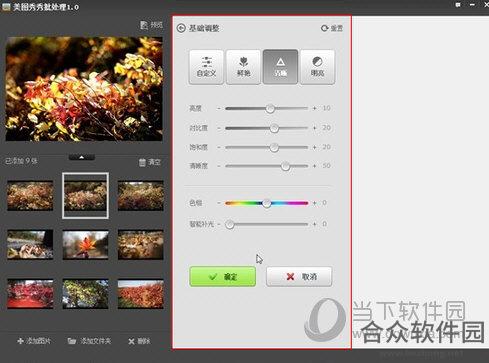Click the 智能补光 slider handle

coord(230,224)
